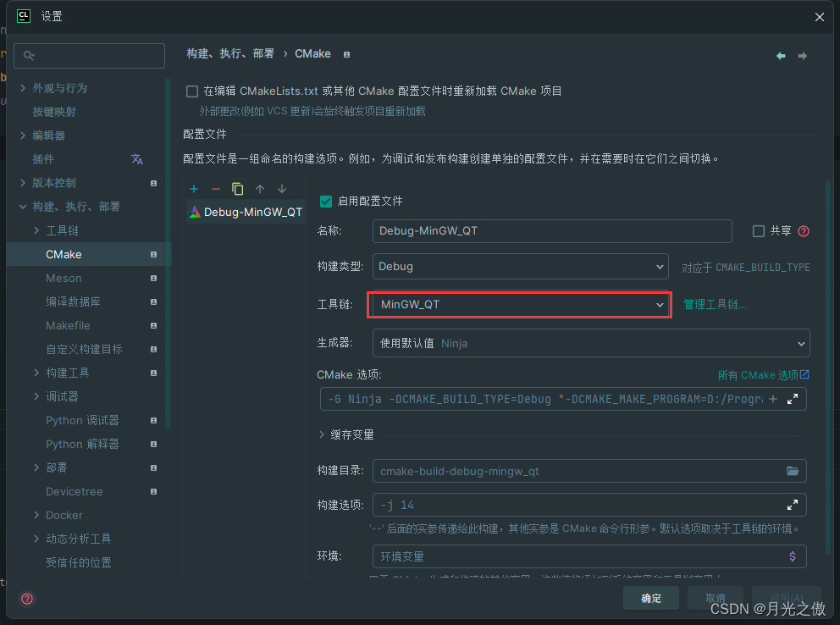Viewport: 840px width, 625px height.
Task: Add a new CMake profile with plus icon
Action: (194, 188)
